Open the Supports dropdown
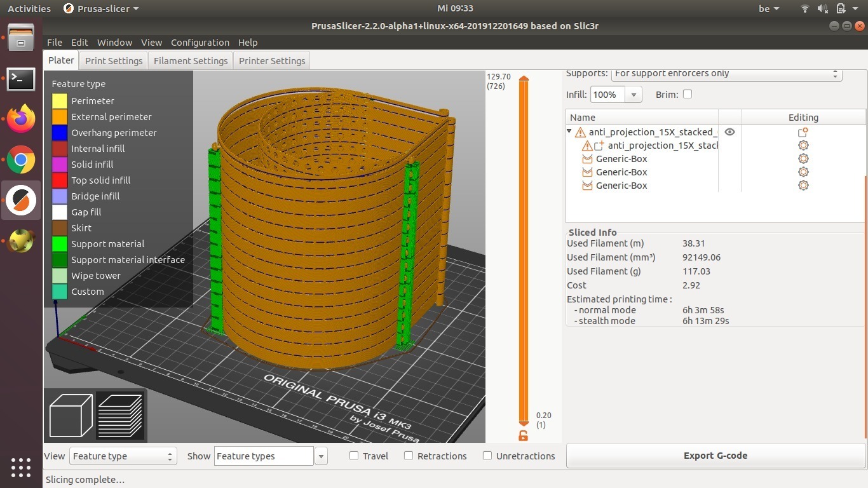 tap(727, 74)
